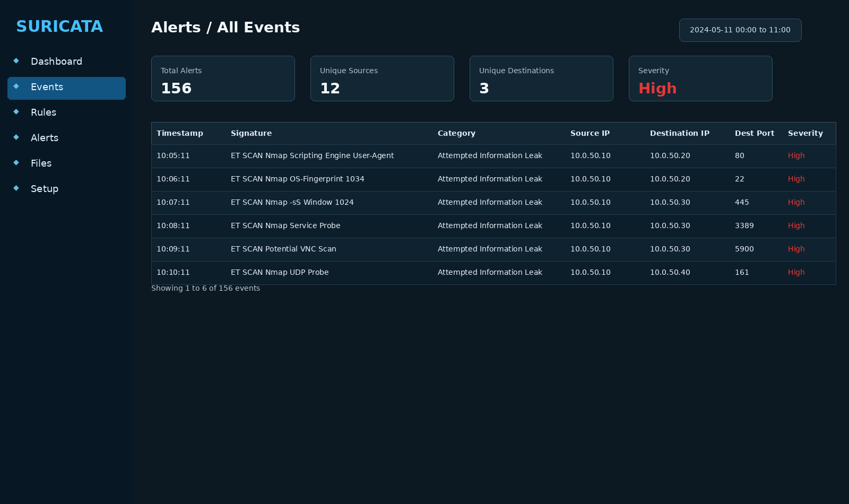The width and height of the screenshot is (849, 504).
Task: Open the date range selector 2024-05-11
Action: (x=740, y=30)
